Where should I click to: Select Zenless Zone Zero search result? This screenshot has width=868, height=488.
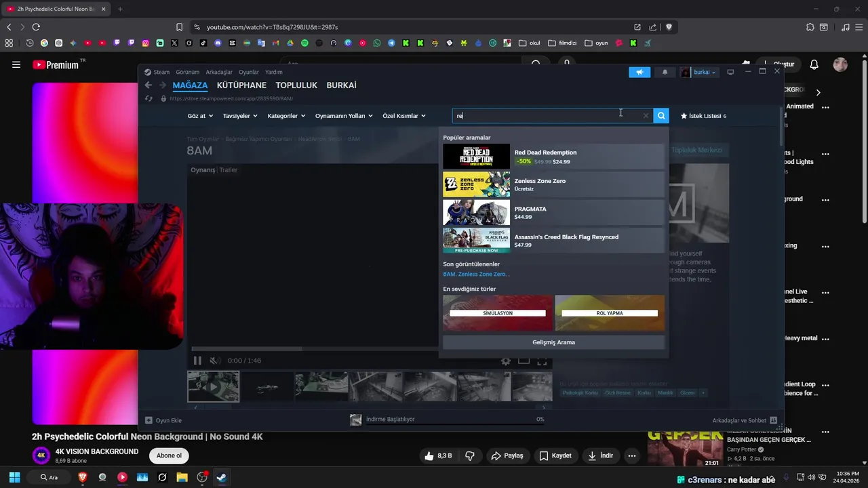(x=553, y=184)
